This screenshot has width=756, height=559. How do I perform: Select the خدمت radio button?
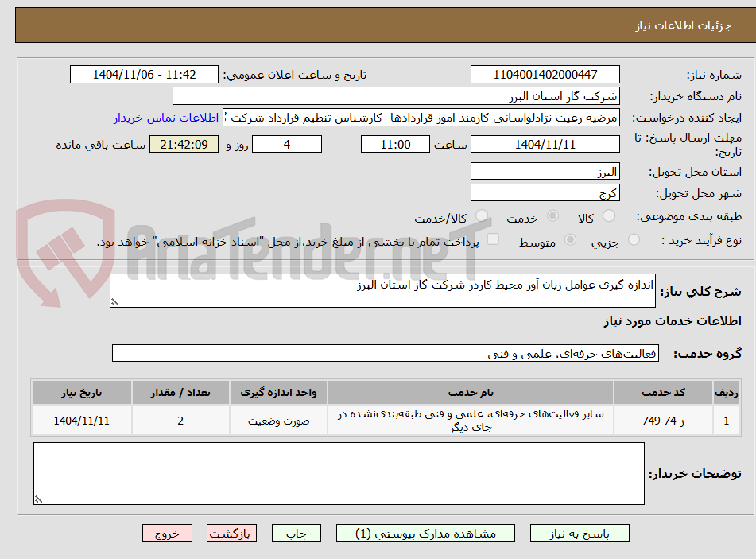pyautogui.click(x=552, y=215)
